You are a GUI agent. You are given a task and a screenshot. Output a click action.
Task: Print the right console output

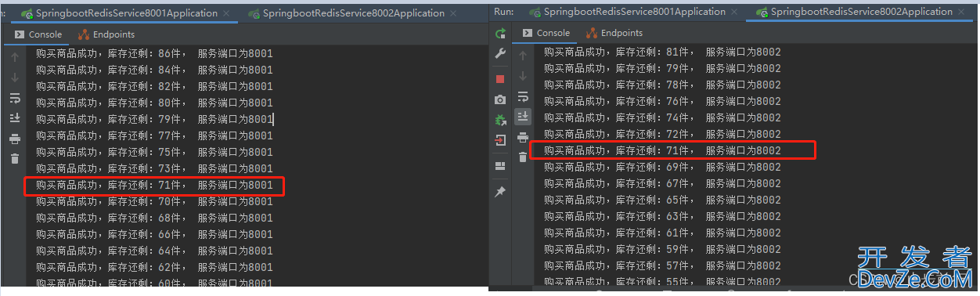pos(523,137)
